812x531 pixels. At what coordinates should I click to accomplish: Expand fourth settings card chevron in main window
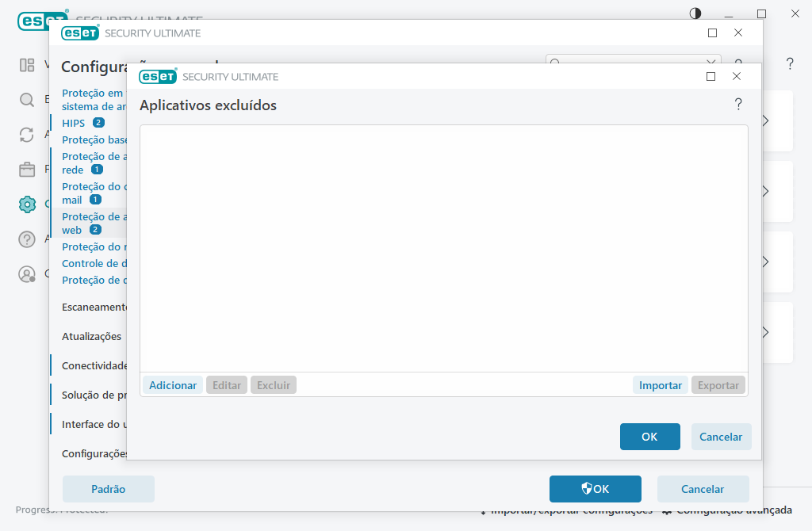point(766,332)
